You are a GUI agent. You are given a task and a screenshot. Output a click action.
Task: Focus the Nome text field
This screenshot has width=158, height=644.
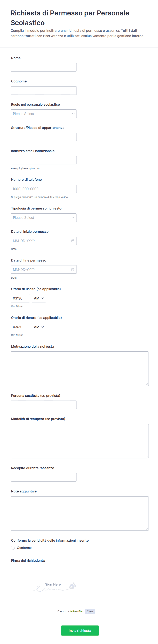44,67
